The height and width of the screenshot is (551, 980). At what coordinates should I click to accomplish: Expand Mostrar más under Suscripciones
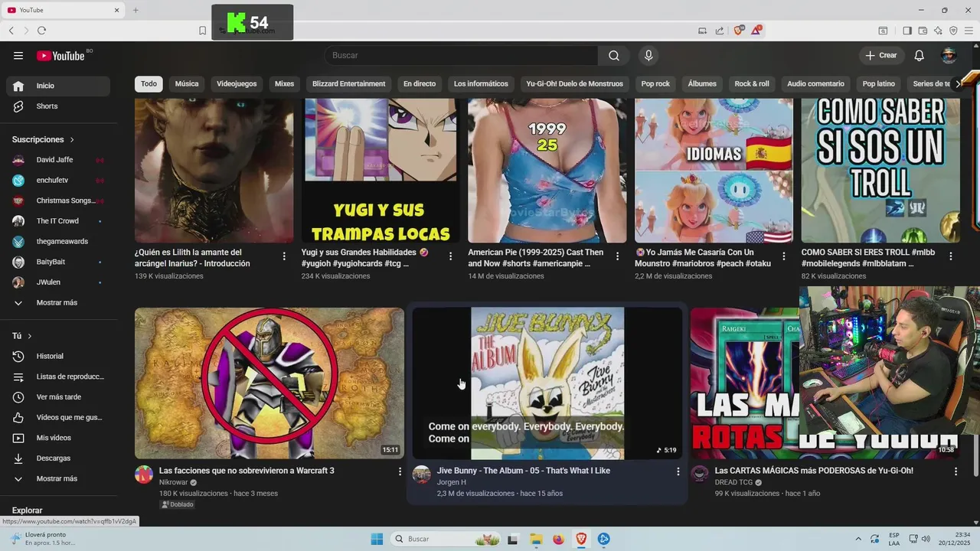[x=58, y=303]
